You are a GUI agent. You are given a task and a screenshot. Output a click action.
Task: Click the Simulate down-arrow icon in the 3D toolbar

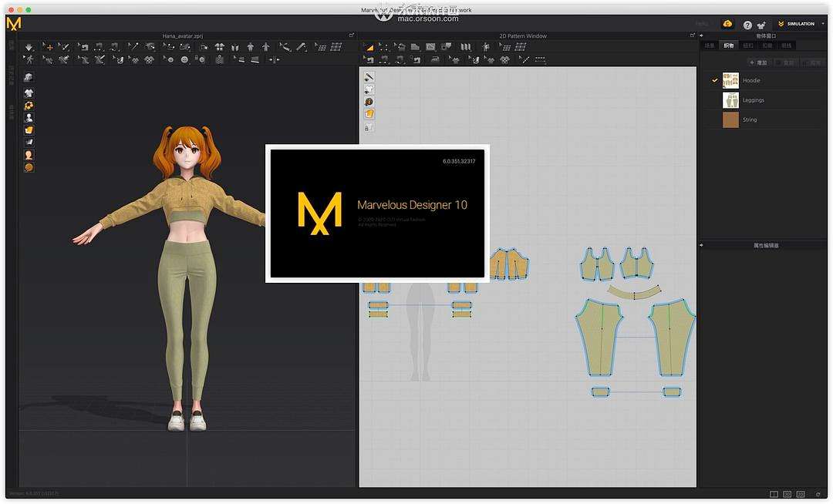pyautogui.click(x=29, y=47)
